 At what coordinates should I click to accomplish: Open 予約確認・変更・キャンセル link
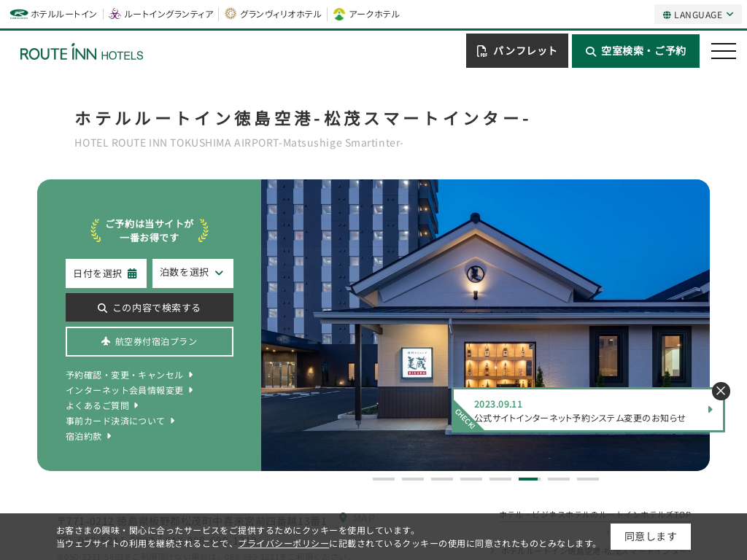[x=129, y=376]
